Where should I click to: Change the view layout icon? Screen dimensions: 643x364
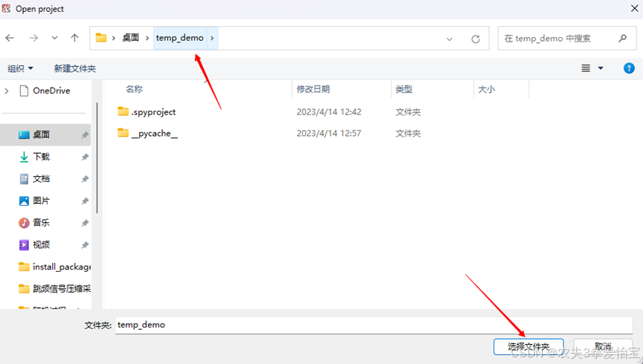coord(586,68)
